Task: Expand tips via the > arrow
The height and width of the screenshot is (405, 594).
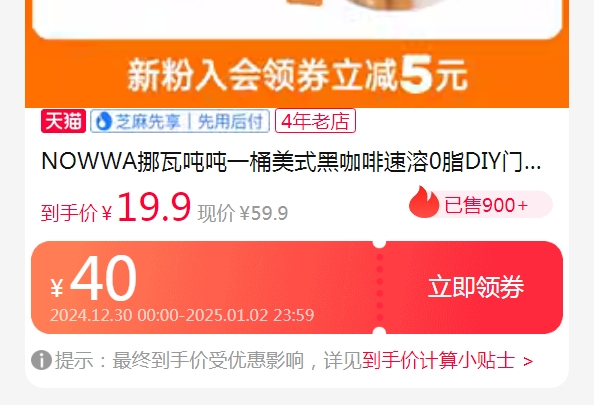Action: coord(528,361)
